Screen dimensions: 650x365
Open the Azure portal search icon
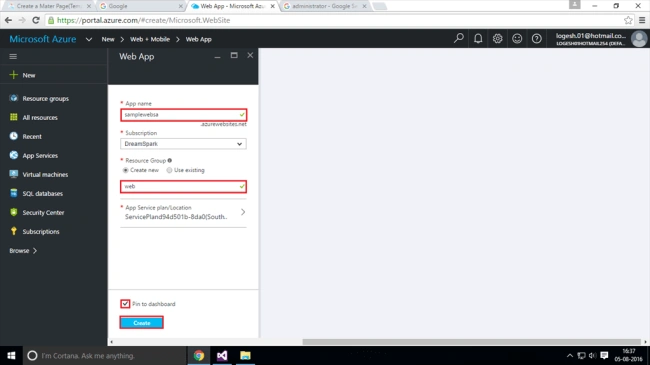point(458,39)
